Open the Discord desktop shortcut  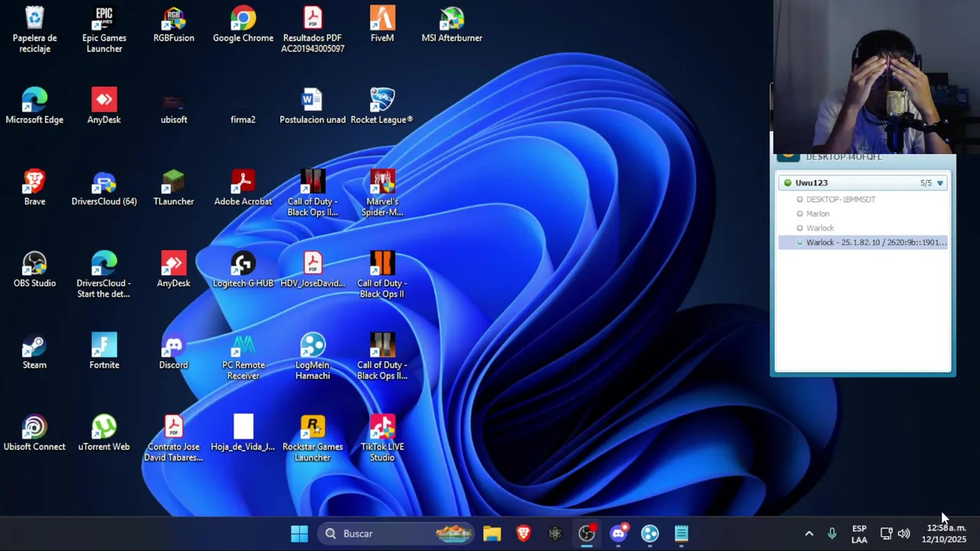tap(174, 352)
